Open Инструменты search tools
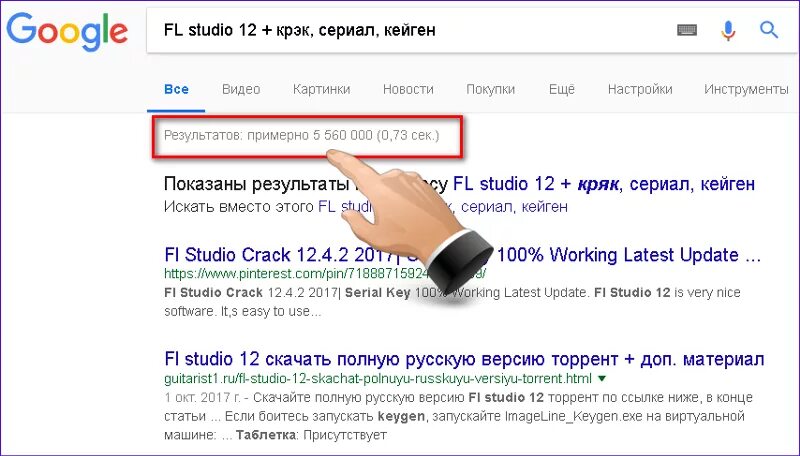Viewport: 800px width, 456px height. tap(746, 89)
